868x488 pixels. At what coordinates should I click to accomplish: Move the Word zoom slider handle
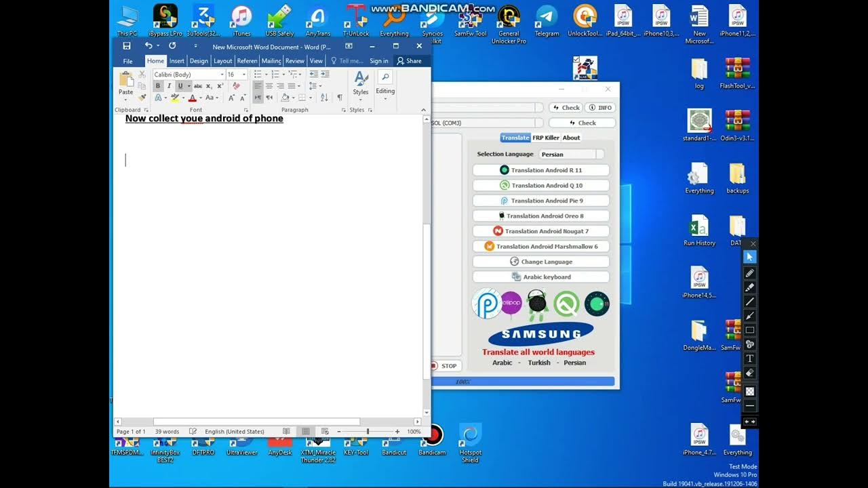tap(368, 432)
